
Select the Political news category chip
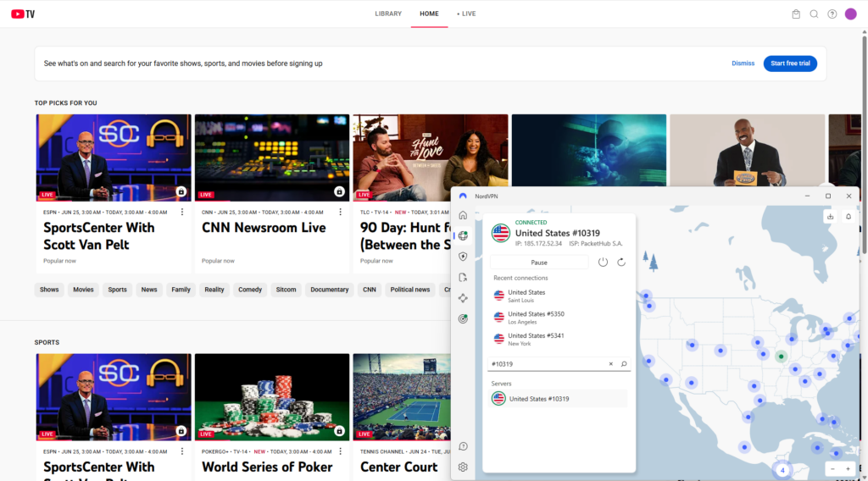coord(409,290)
